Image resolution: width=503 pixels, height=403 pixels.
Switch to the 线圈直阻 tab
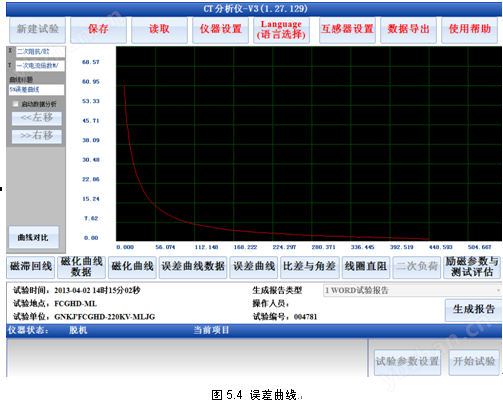point(366,267)
